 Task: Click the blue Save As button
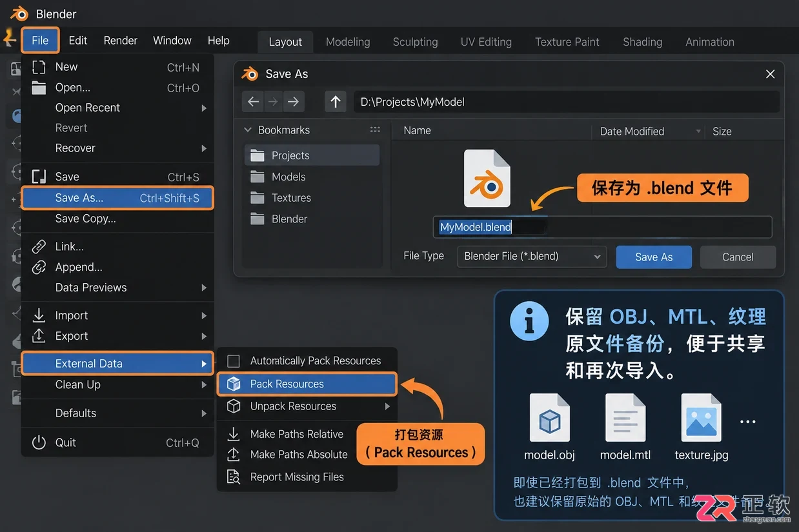(x=654, y=257)
